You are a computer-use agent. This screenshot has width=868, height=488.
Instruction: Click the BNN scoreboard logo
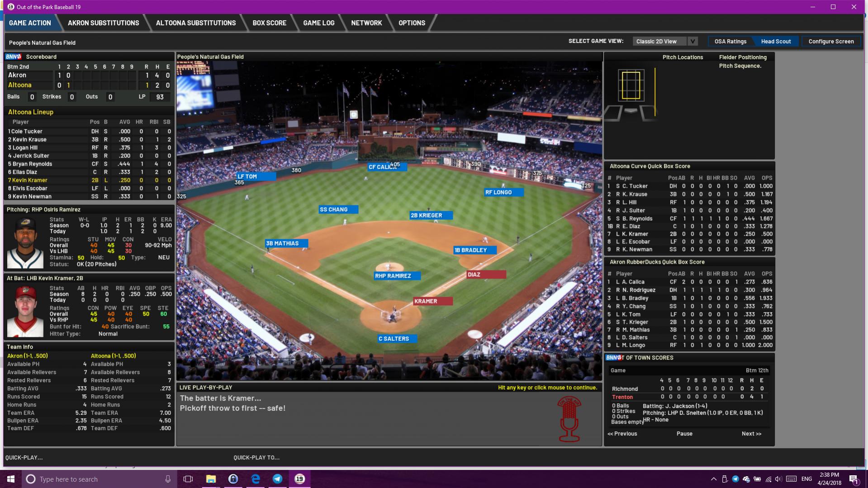point(13,57)
